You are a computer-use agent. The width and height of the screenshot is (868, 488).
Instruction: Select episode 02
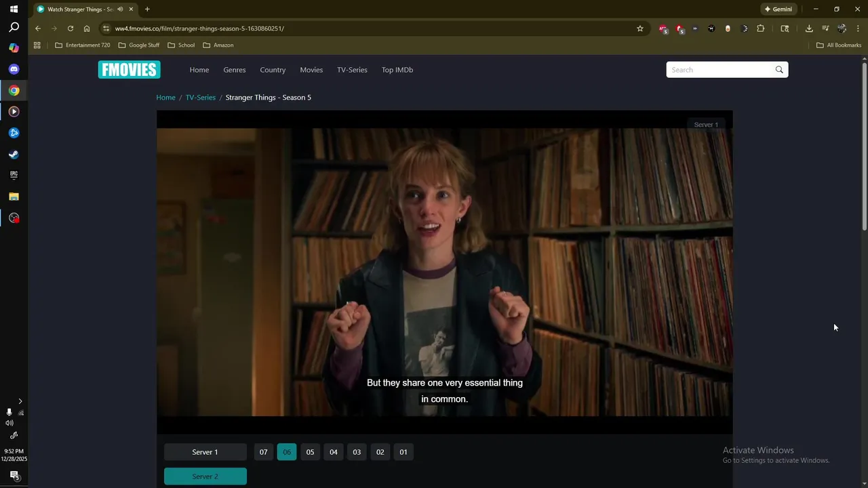380,452
